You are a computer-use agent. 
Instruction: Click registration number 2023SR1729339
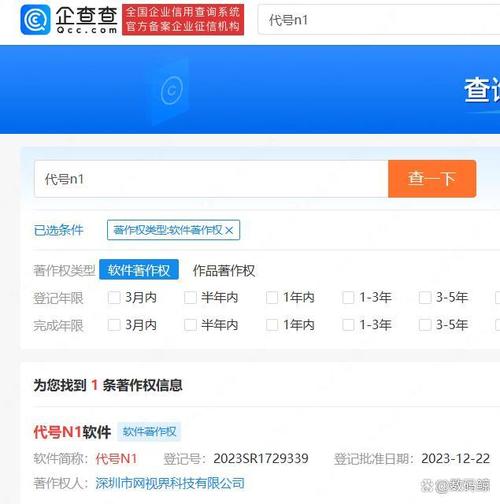pos(261,459)
